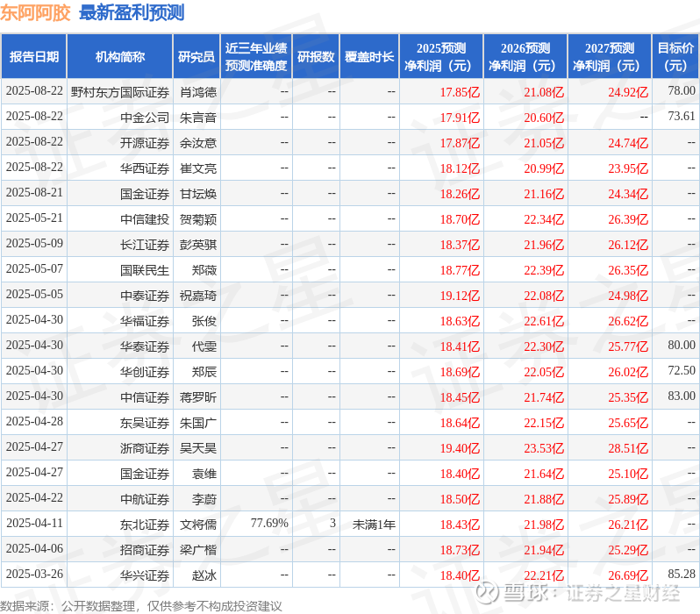Click the 2025-03-26 report date
The image size is (700, 614).
click(x=34, y=575)
